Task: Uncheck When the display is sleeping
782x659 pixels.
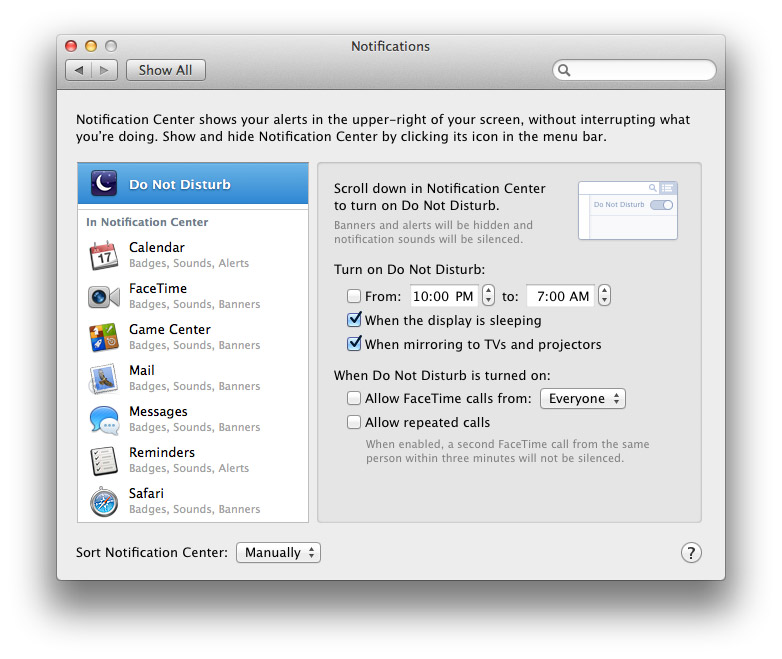Action: tap(354, 320)
